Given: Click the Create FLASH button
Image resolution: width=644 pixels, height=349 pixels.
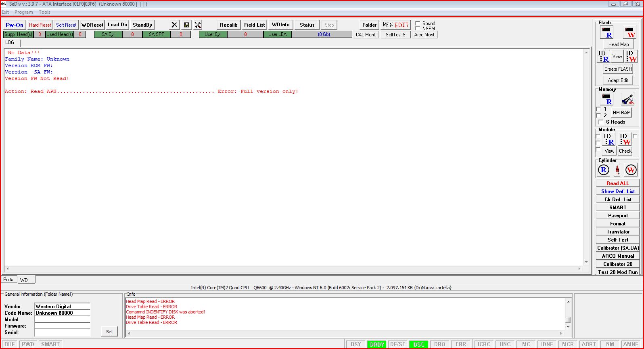Looking at the screenshot, I should click(618, 69).
